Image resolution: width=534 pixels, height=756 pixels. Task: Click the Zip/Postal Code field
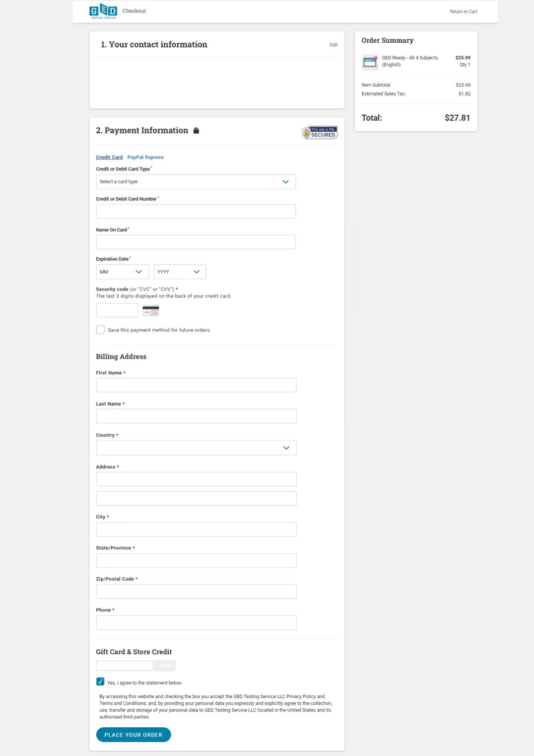point(196,592)
